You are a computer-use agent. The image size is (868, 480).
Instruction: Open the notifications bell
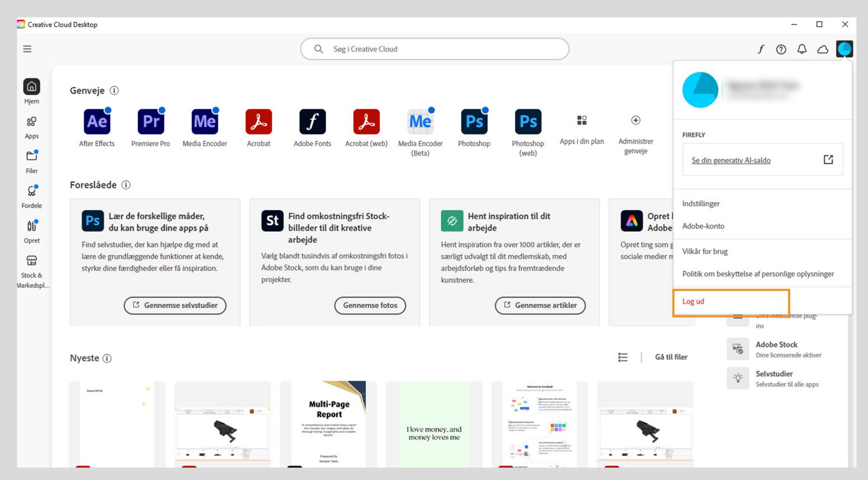click(x=802, y=49)
